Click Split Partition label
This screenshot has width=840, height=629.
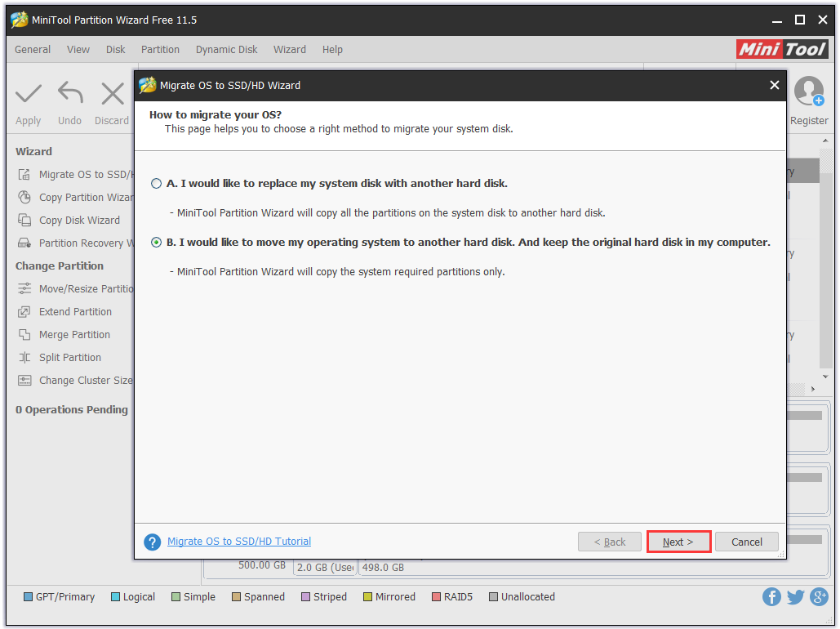tap(69, 357)
